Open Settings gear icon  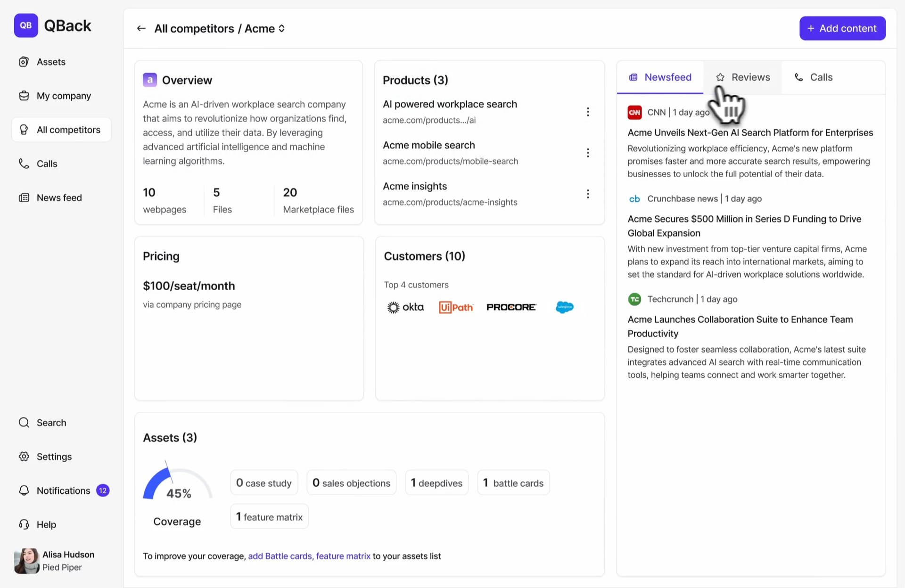24,457
